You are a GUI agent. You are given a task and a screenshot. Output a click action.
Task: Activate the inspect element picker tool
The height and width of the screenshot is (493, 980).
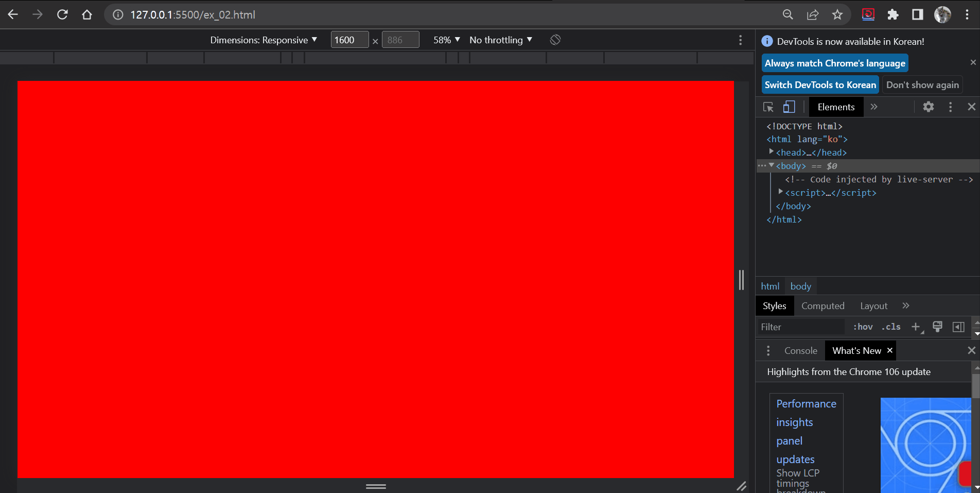click(768, 107)
